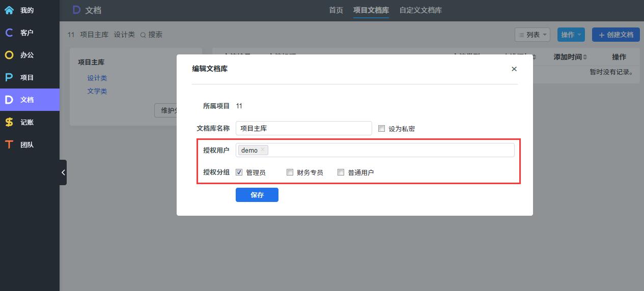Click the 项目主库 heading in left panel
The height and width of the screenshot is (291, 644).
tap(91, 62)
